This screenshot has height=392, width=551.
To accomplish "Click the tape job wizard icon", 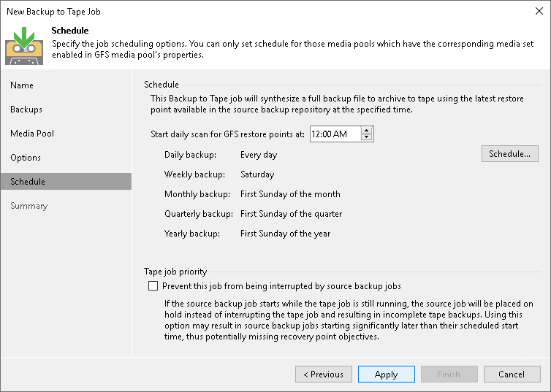I will pos(24,45).
